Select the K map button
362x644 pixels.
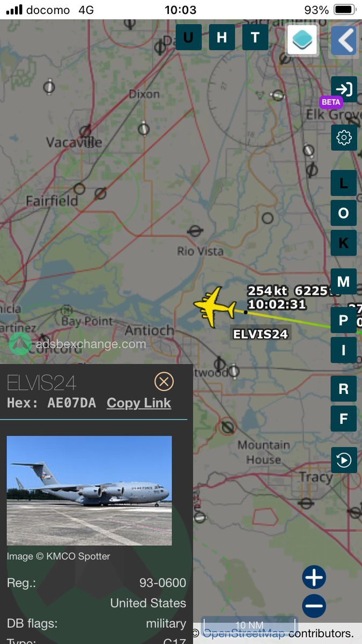(x=344, y=243)
